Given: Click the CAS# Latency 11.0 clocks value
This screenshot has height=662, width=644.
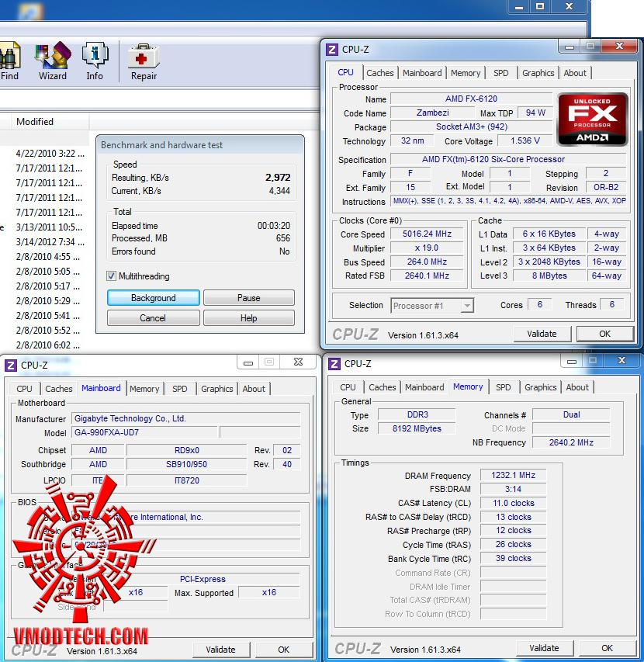Looking at the screenshot, I should coord(513,503).
